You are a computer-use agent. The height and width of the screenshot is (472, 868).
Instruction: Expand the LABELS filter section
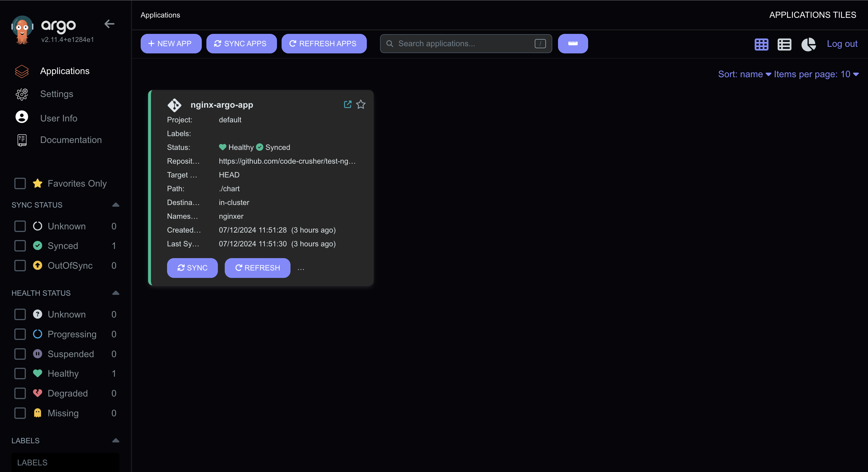[116, 441]
